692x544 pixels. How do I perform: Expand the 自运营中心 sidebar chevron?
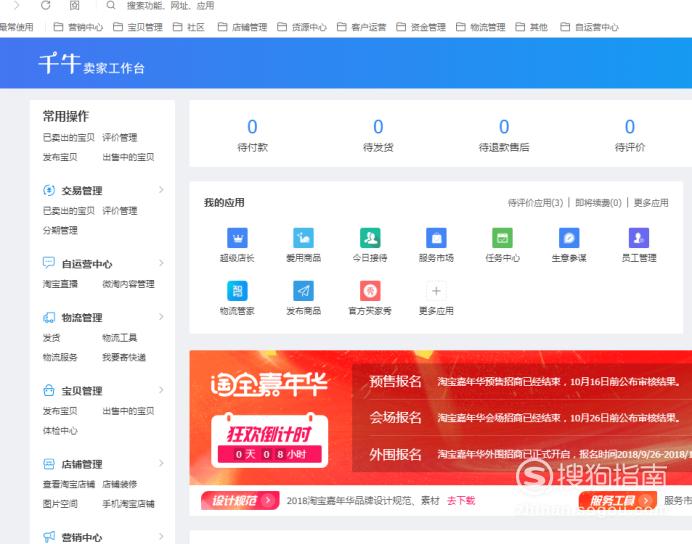(161, 263)
